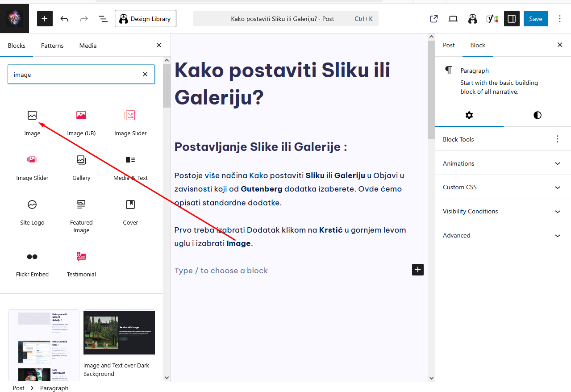Choose the Media & Text block
571x392 pixels.
(x=130, y=160)
